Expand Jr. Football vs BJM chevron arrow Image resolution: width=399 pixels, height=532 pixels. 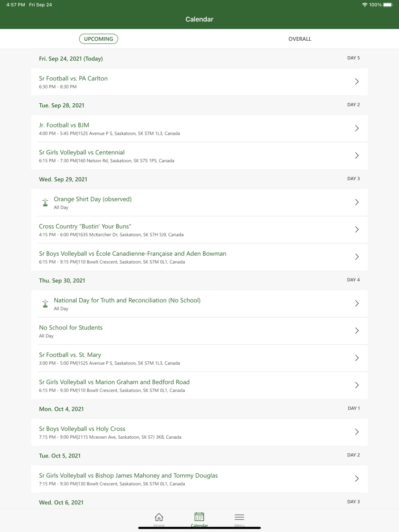pos(357,128)
